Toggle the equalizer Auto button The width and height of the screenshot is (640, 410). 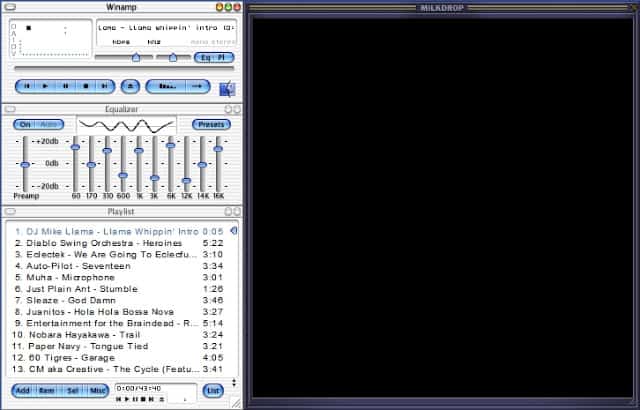[50, 124]
